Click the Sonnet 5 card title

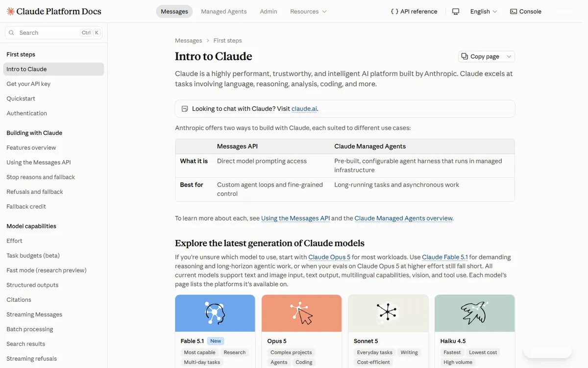[366, 341]
